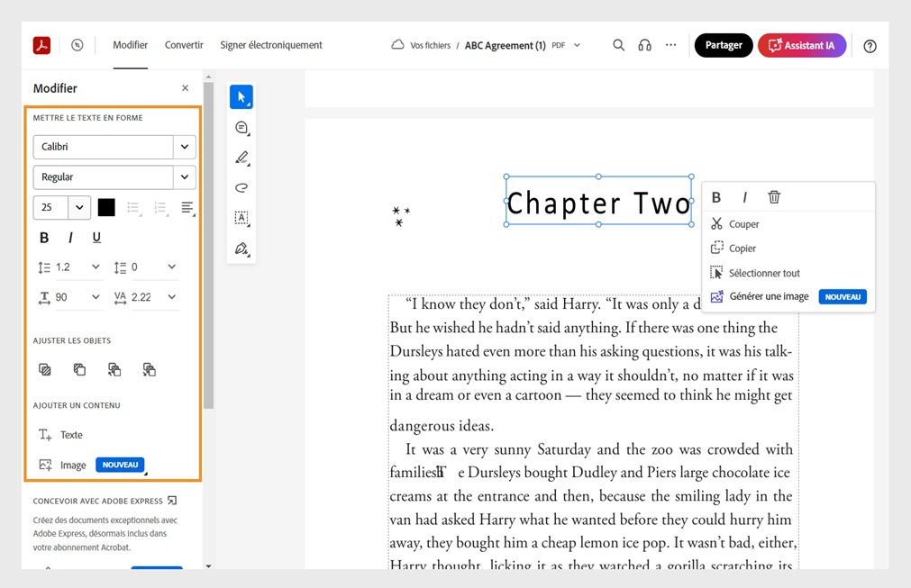Viewport: 911px width, 588px height.
Task: Select the text box A tool
Action: [x=241, y=218]
